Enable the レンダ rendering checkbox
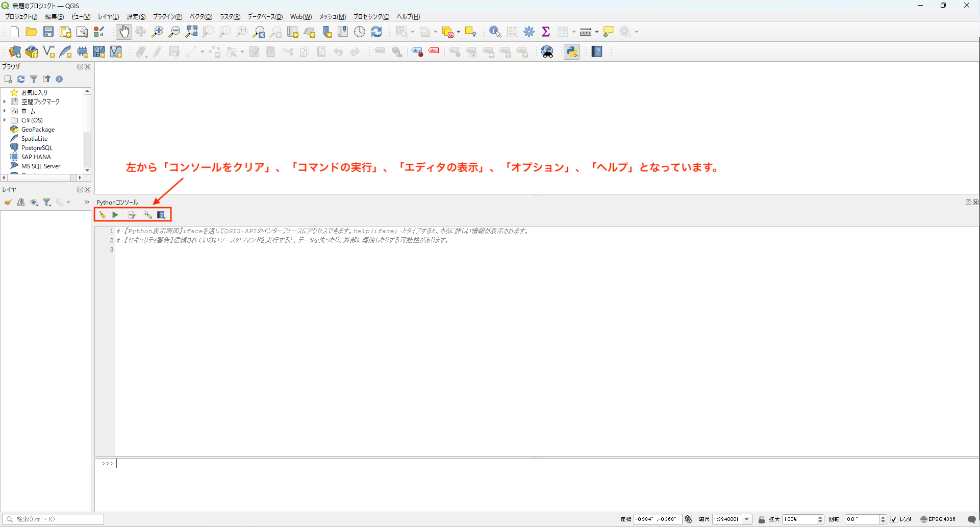Image resolution: width=980 pixels, height=527 pixels. point(894,519)
